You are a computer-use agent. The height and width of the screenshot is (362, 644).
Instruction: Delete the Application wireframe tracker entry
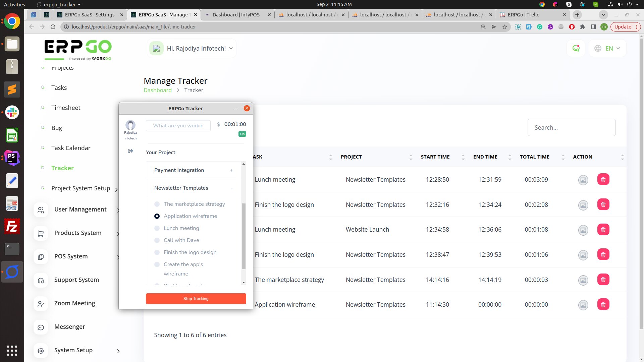coord(603,305)
